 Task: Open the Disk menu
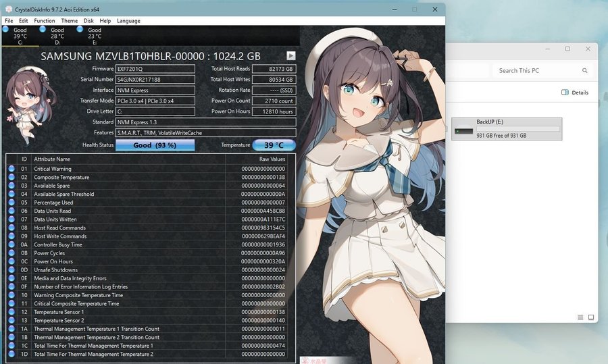[x=88, y=21]
